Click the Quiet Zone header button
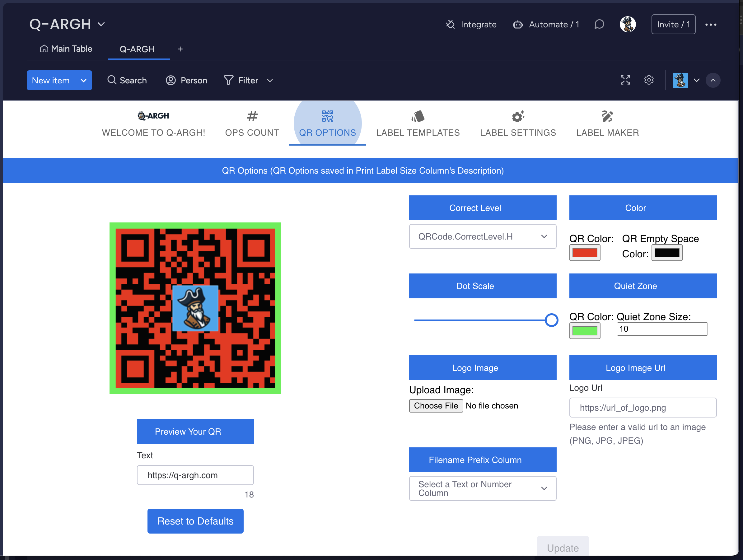The height and width of the screenshot is (560, 743). [643, 286]
